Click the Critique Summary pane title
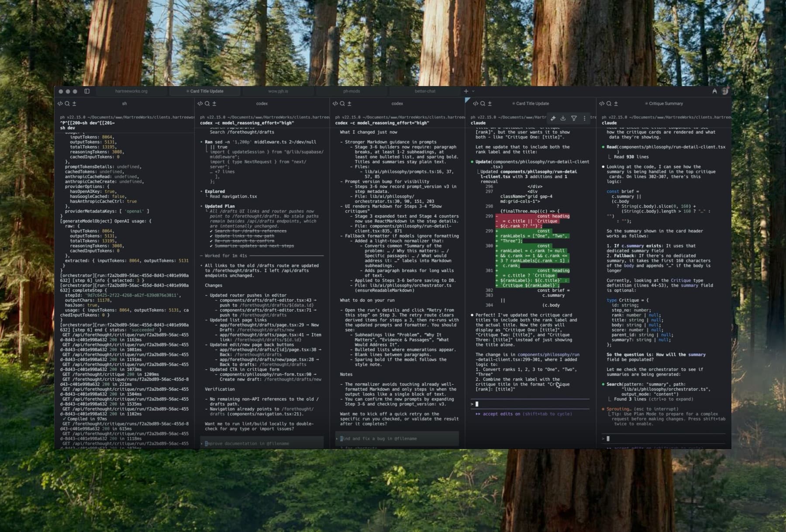This screenshot has width=786, height=532. tap(665, 104)
